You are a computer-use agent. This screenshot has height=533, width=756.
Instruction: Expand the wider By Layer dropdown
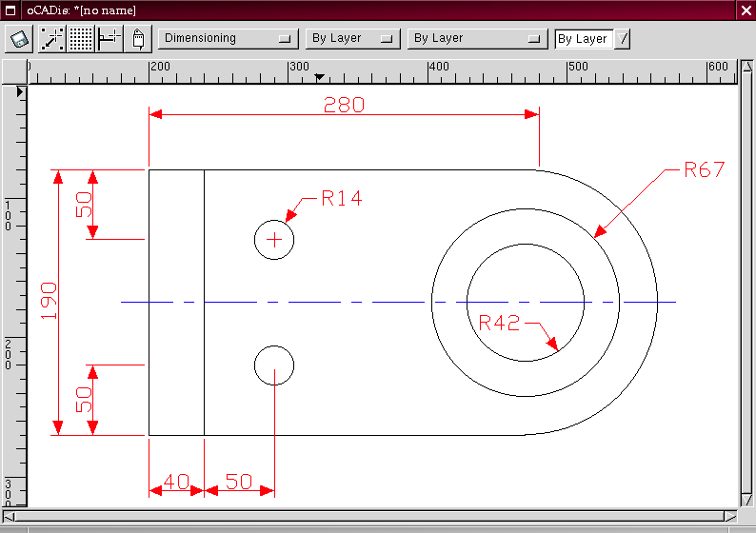click(x=477, y=39)
